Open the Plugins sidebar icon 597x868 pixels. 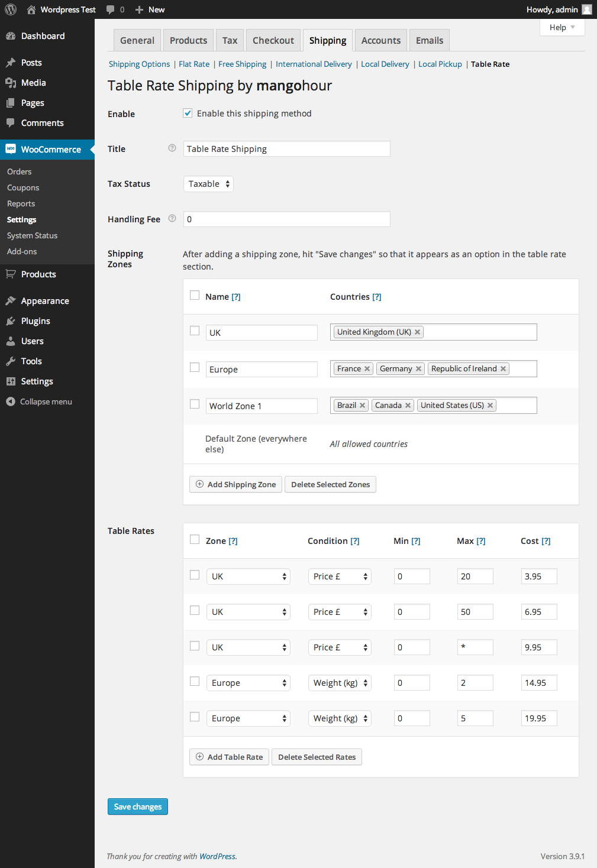[11, 321]
